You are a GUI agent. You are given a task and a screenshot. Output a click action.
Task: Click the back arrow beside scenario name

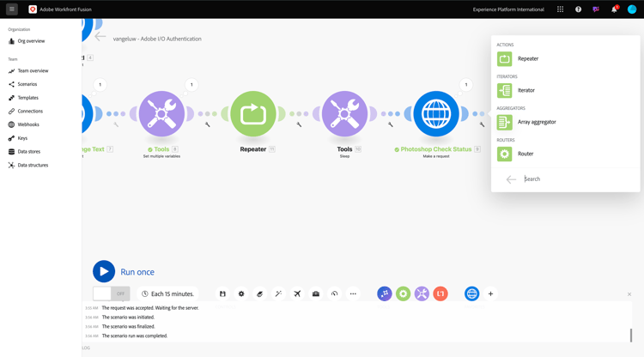pos(100,37)
